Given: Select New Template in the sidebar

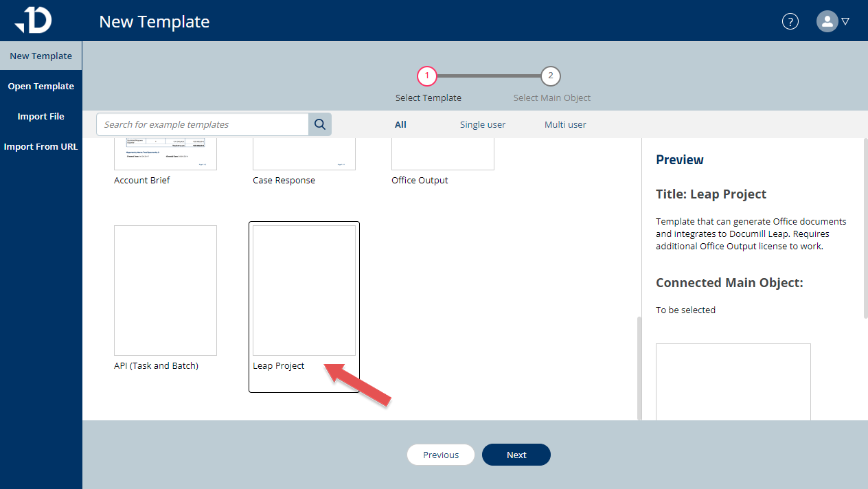Looking at the screenshot, I should tap(41, 56).
